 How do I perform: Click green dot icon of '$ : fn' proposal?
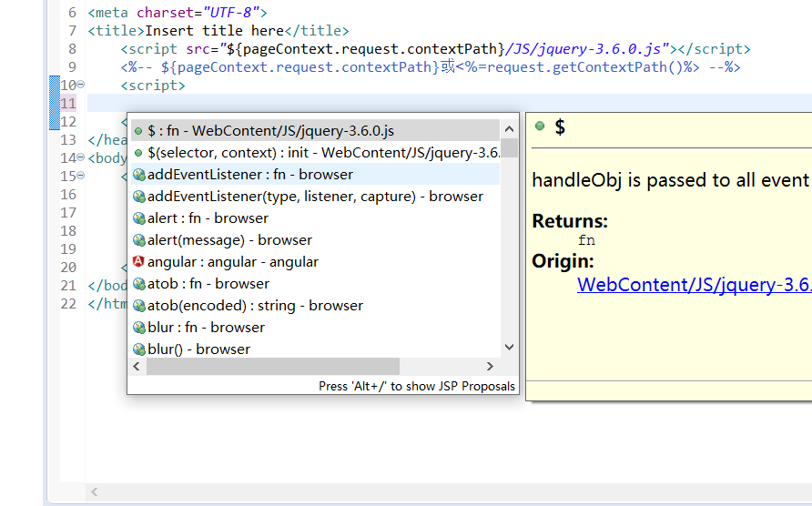coord(138,131)
